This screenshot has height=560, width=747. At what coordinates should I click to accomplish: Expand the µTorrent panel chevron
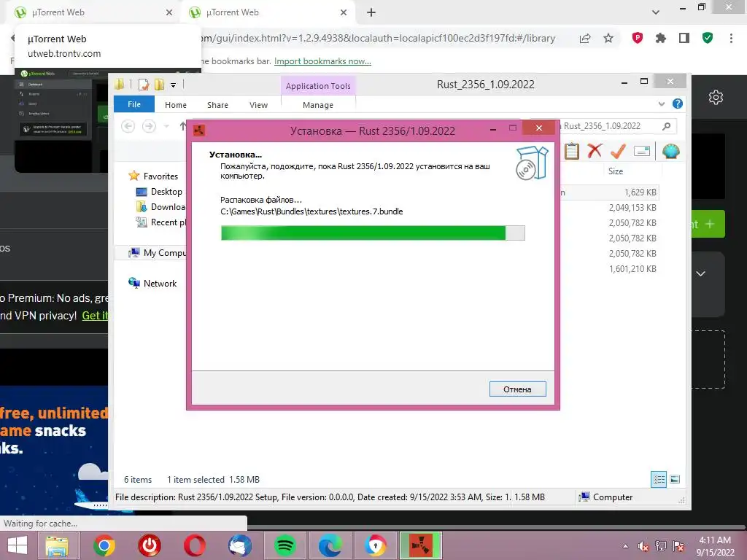701,274
